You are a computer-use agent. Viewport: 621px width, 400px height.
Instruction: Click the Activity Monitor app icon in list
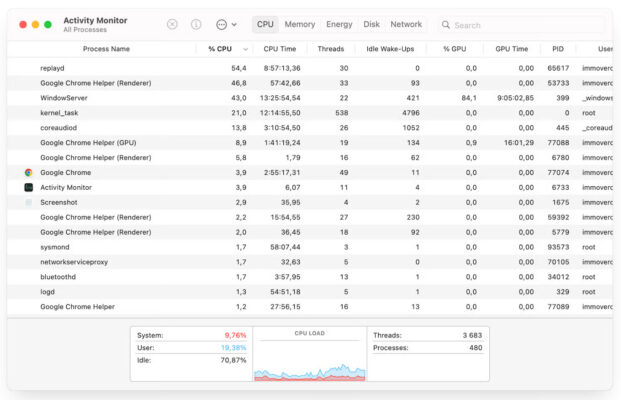pos(28,187)
